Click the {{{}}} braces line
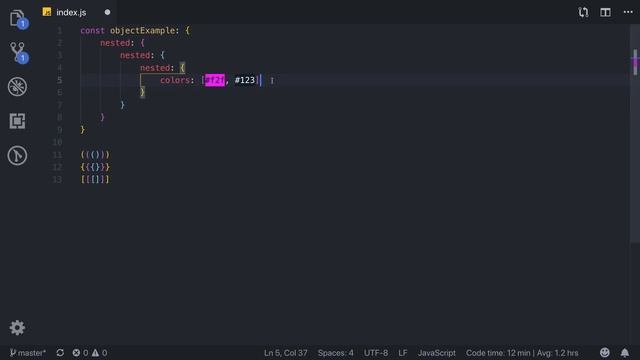Image resolution: width=640 pixels, height=360 pixels. 95,167
